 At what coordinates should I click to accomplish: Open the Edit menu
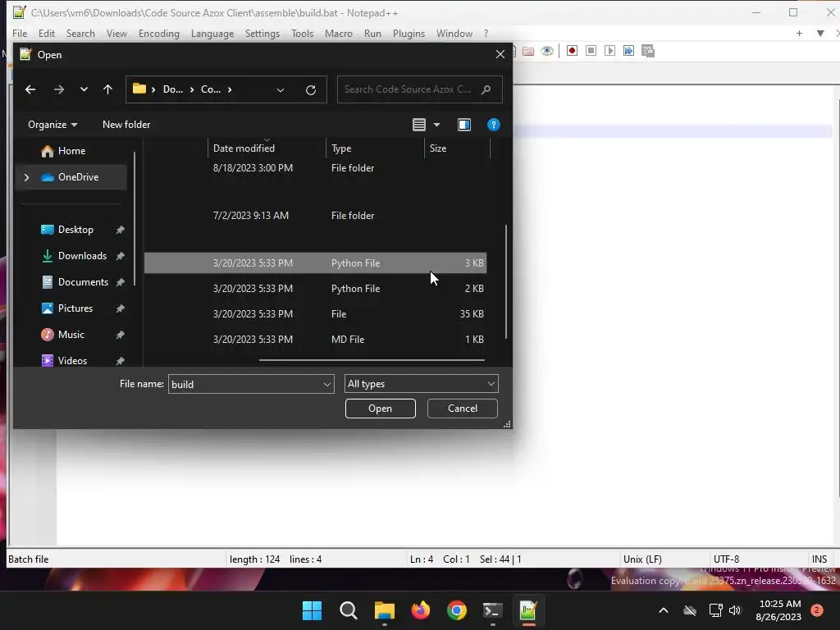pos(47,33)
